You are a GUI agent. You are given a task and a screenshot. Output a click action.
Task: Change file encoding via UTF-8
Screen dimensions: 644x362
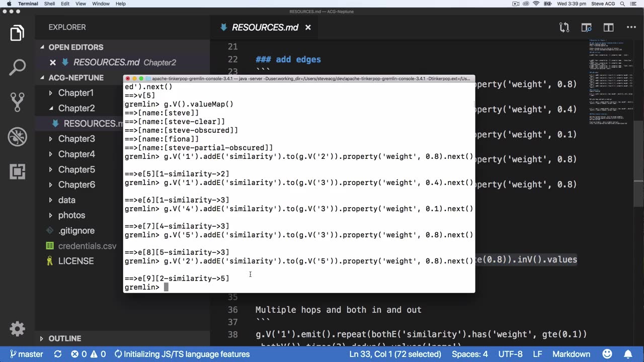(510, 354)
